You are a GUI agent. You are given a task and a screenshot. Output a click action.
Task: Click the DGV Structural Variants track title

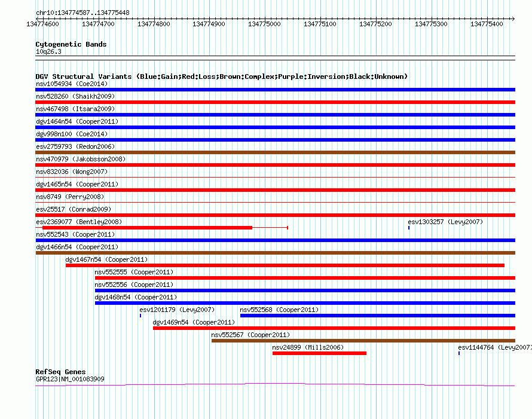coord(221,77)
